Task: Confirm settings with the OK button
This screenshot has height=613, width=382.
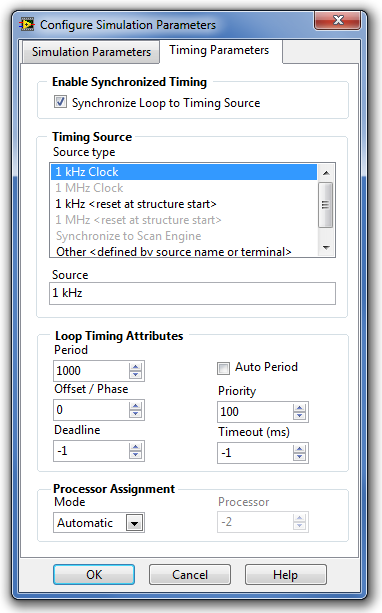Action: [94, 575]
